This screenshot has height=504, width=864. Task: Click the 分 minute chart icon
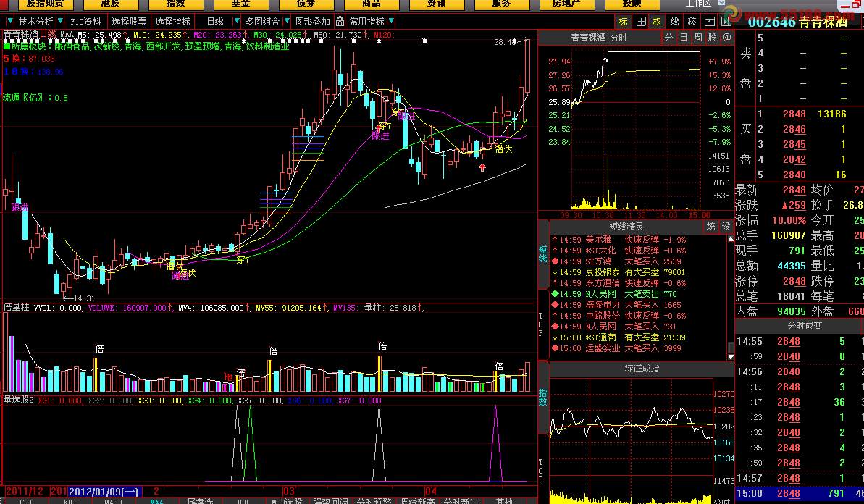(x=669, y=38)
